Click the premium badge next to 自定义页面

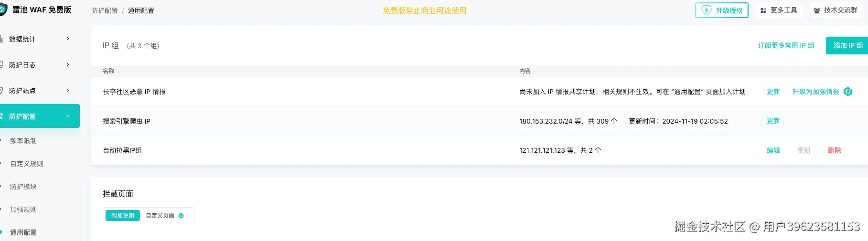point(181,216)
